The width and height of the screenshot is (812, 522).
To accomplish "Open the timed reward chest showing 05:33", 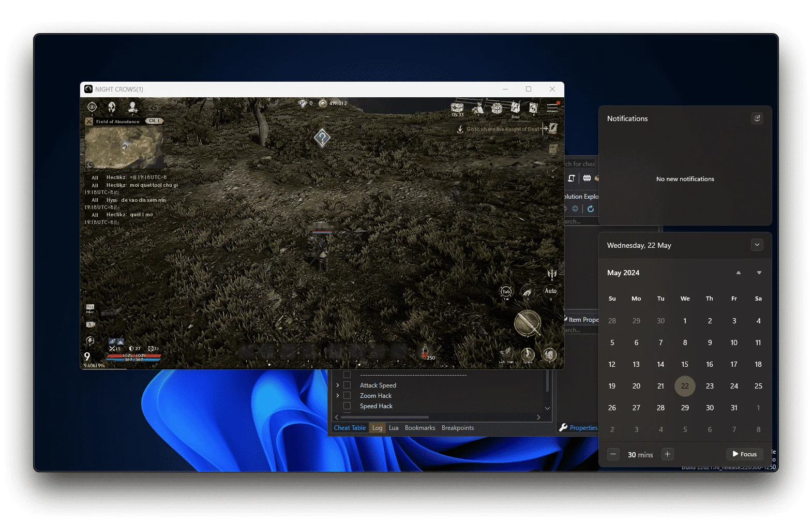I will [457, 109].
